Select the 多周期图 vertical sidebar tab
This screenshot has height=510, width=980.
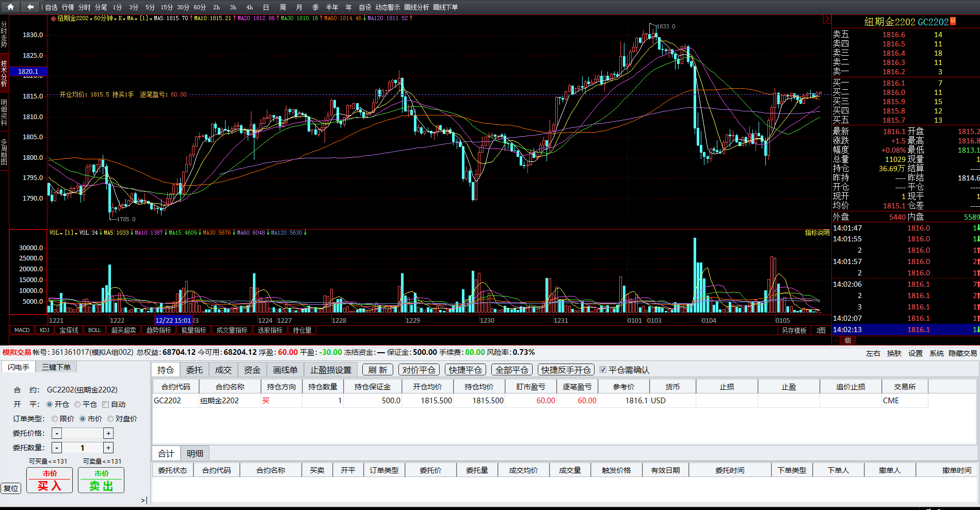point(4,152)
